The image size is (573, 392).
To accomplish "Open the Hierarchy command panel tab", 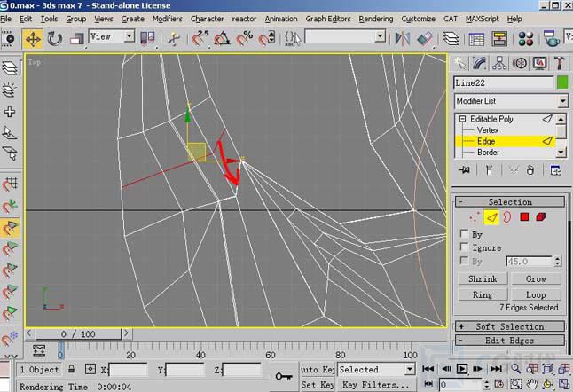I will [499, 63].
